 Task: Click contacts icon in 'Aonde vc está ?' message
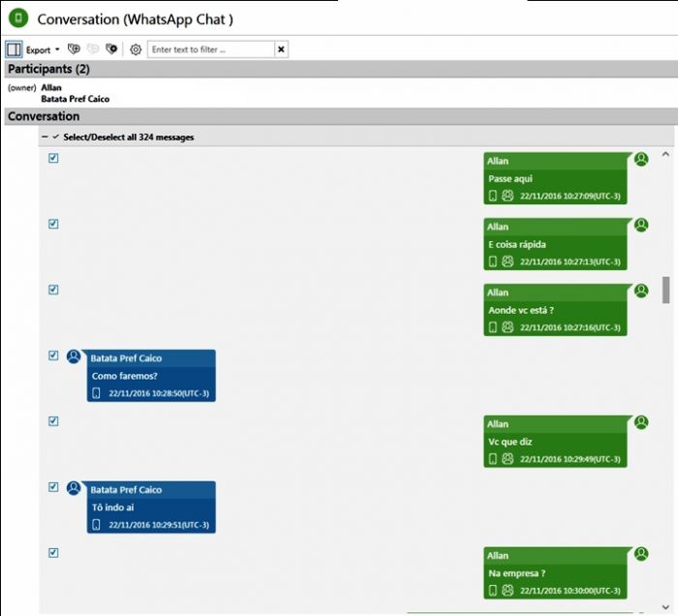[x=508, y=327]
